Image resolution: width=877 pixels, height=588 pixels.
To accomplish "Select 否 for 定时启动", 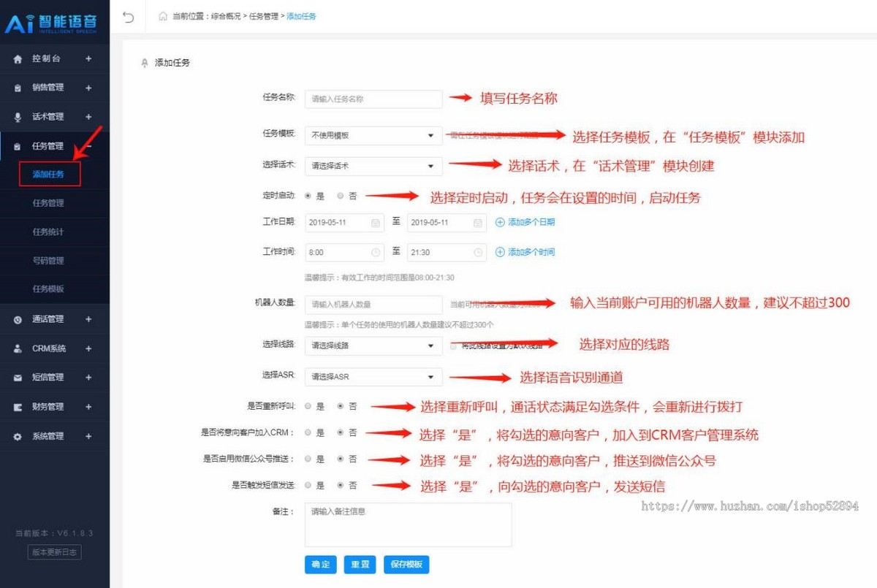I will 341,196.
